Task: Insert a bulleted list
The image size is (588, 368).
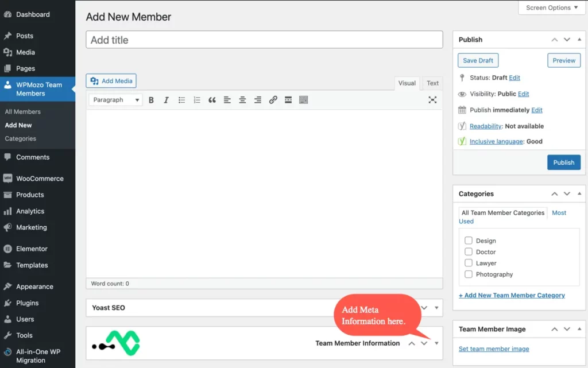Action: (x=181, y=100)
